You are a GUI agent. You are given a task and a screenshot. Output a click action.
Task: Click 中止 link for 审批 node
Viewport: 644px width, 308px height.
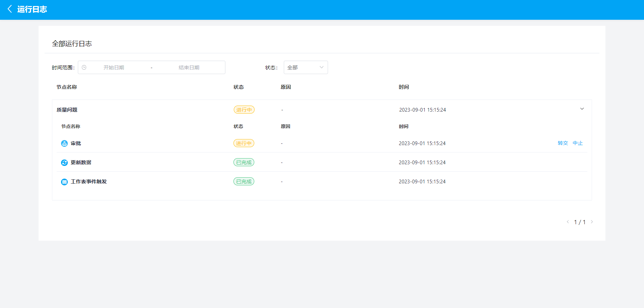pyautogui.click(x=578, y=143)
